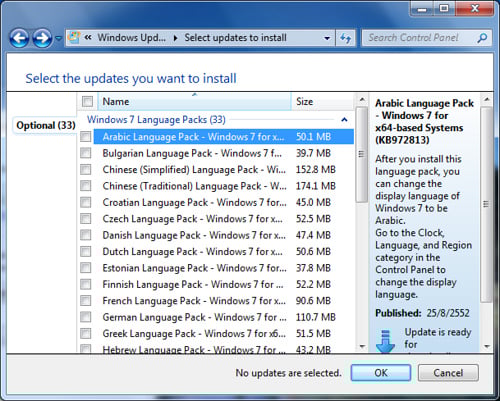Click the 110.7 MB size cell

click(315, 317)
